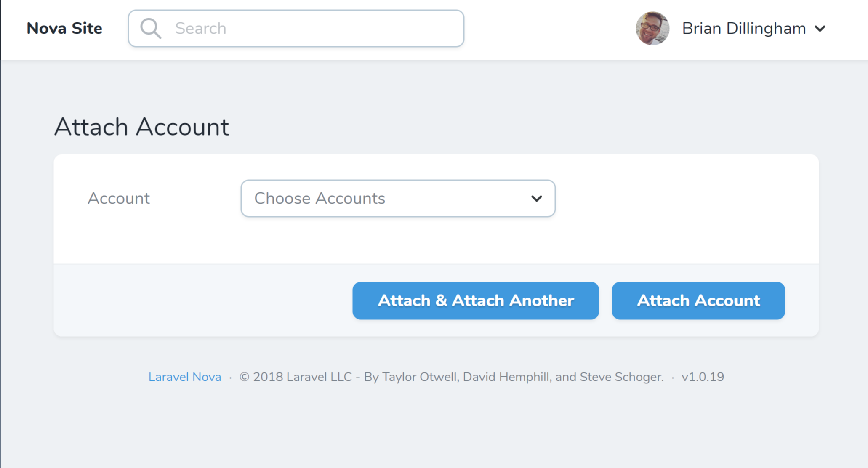Click the search magnifying glass icon
This screenshot has height=468, width=868.
pos(150,28)
